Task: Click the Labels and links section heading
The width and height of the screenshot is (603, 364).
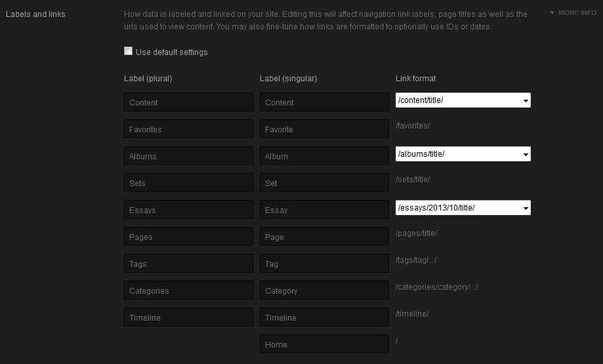Action: [35, 14]
